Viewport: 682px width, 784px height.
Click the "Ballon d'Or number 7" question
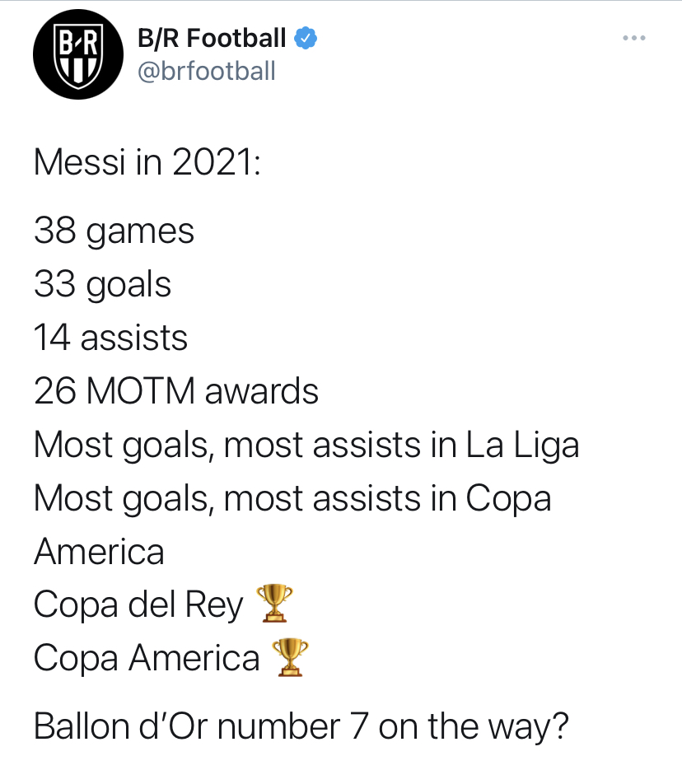[301, 727]
